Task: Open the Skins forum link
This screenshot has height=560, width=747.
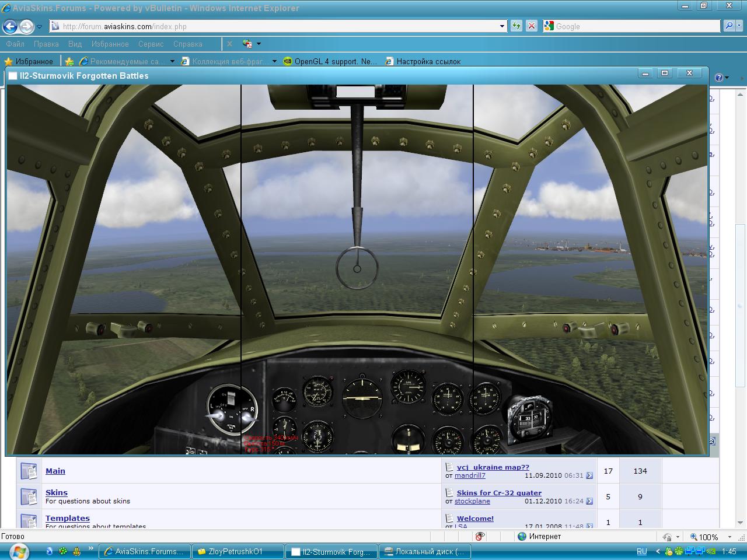Action: pos(57,492)
